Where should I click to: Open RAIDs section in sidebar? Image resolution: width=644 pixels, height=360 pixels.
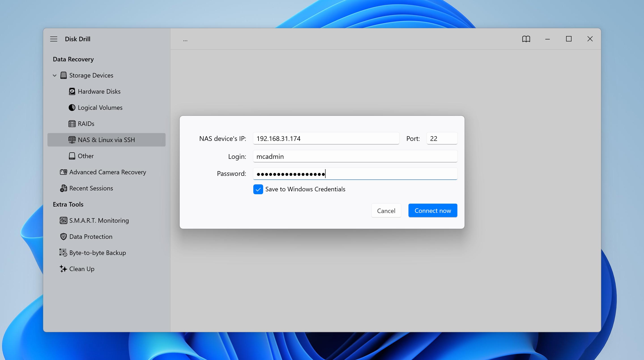107,124
